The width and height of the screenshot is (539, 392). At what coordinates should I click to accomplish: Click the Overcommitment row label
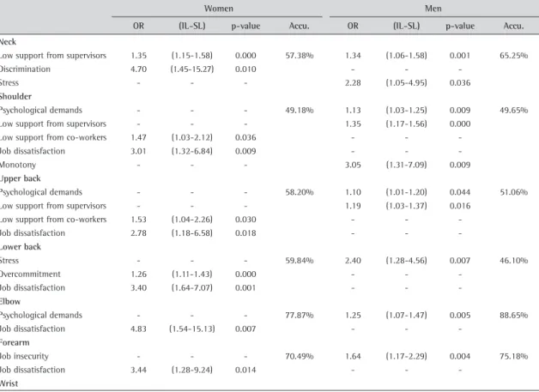(x=30, y=274)
